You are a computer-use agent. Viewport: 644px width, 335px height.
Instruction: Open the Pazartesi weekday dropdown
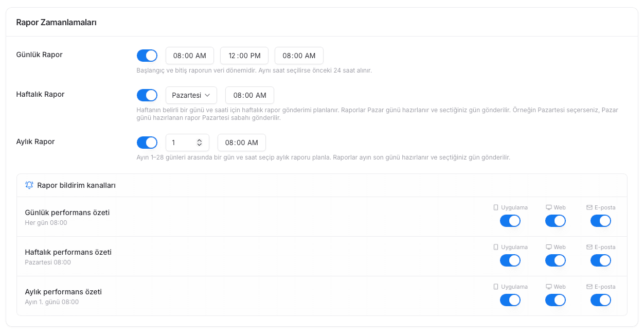pos(191,95)
